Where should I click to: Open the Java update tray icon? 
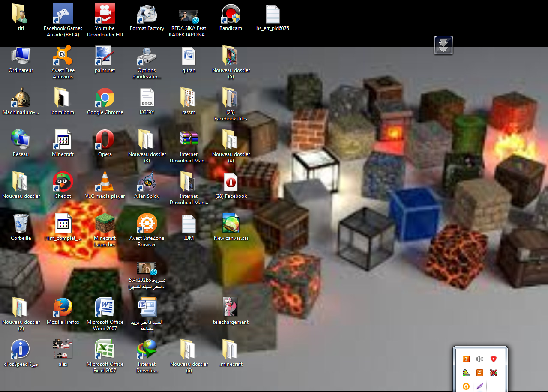click(x=480, y=373)
